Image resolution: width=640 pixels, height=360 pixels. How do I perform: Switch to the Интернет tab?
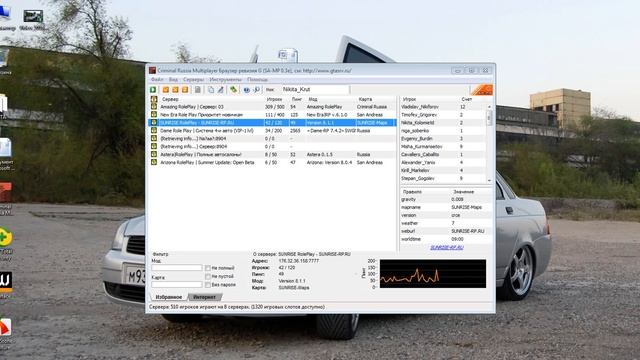point(205,297)
